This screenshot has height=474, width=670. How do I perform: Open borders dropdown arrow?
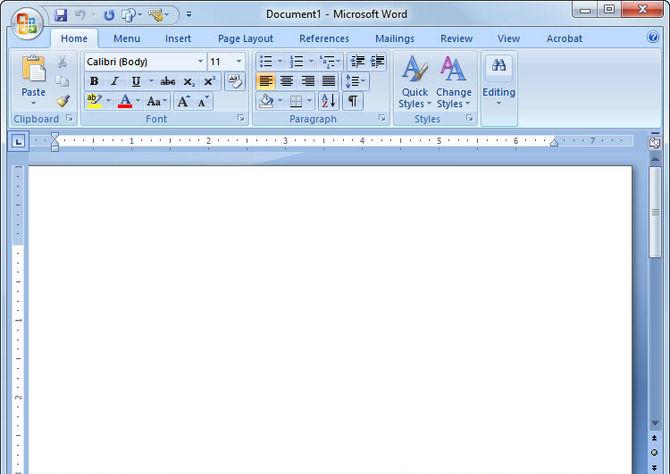(309, 101)
